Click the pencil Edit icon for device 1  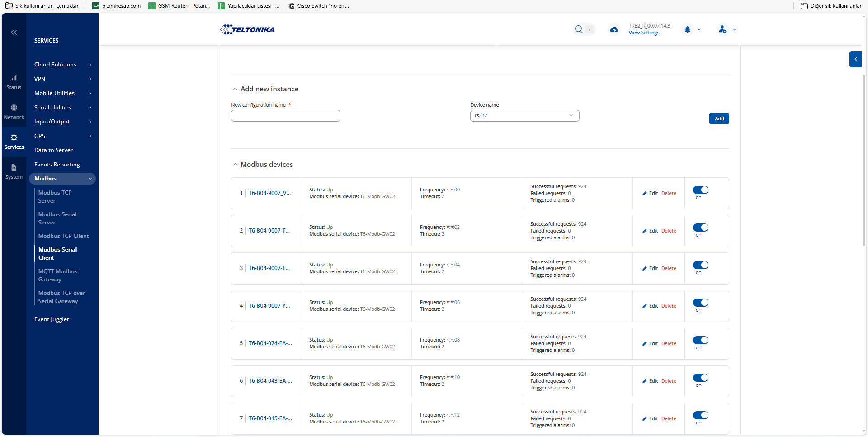[645, 194]
